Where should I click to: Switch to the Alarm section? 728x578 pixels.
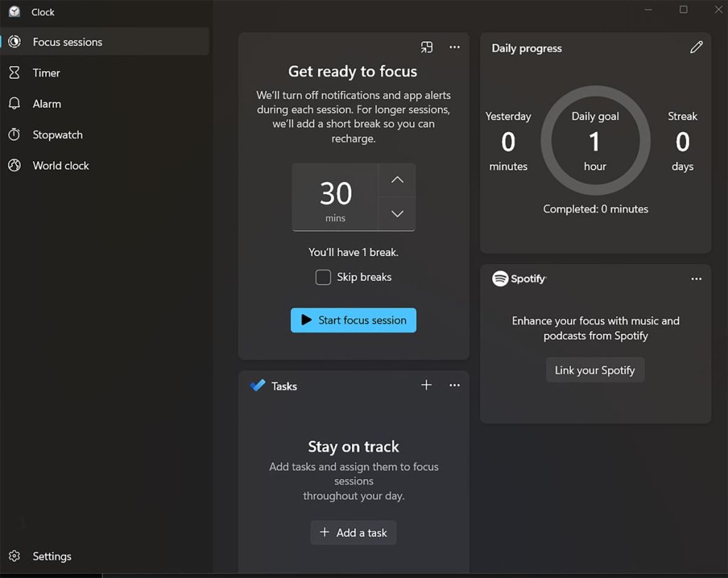click(45, 103)
